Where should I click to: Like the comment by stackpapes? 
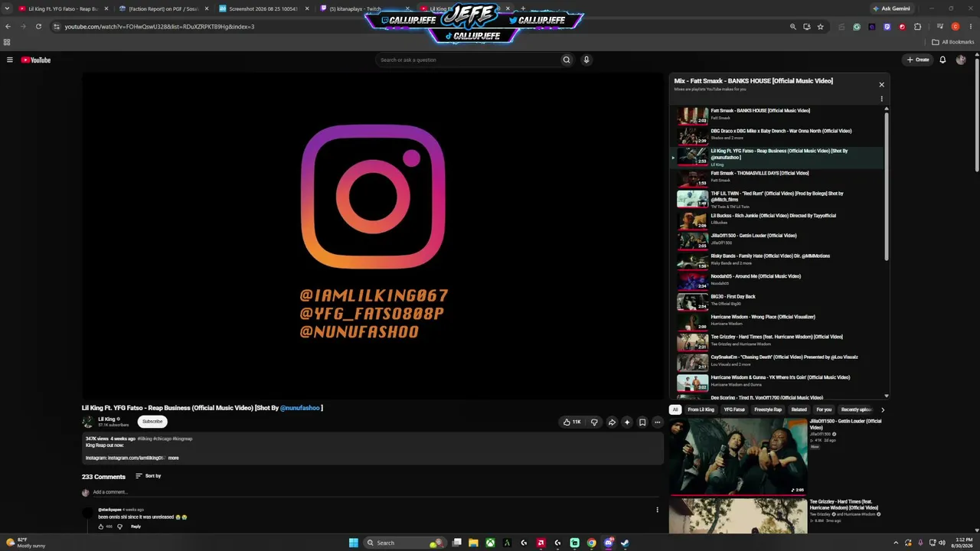point(100,527)
